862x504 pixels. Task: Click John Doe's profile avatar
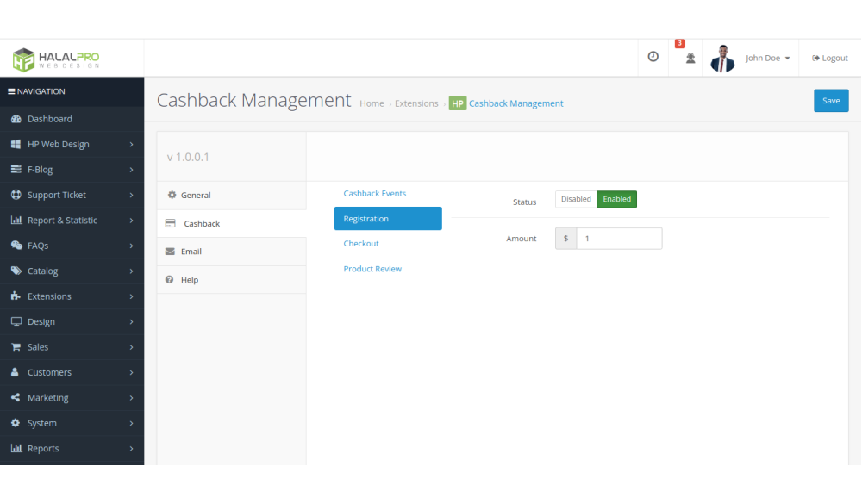(722, 59)
